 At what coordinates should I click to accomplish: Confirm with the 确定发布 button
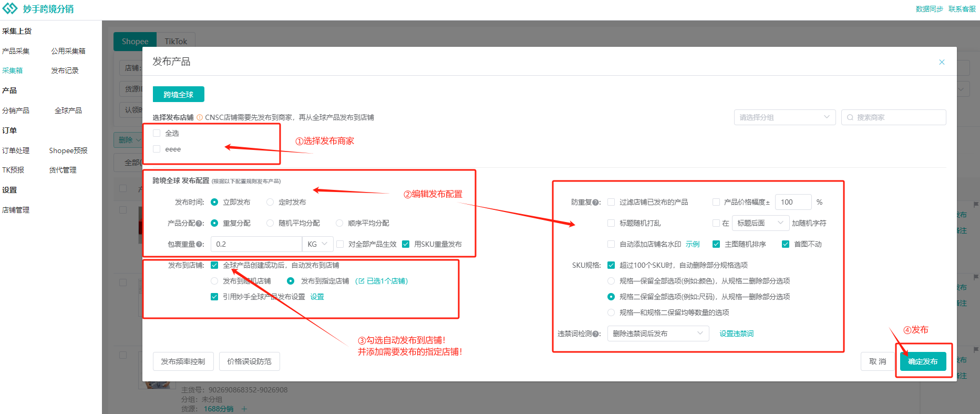923,361
